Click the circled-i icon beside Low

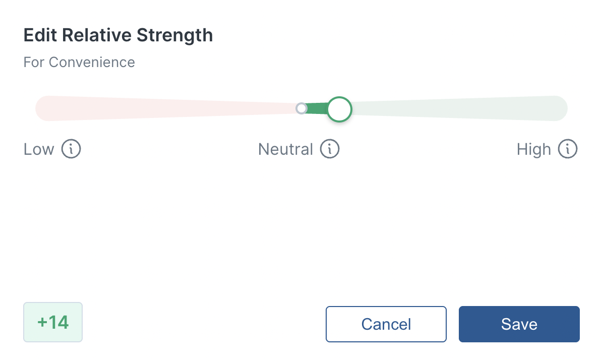point(72,149)
